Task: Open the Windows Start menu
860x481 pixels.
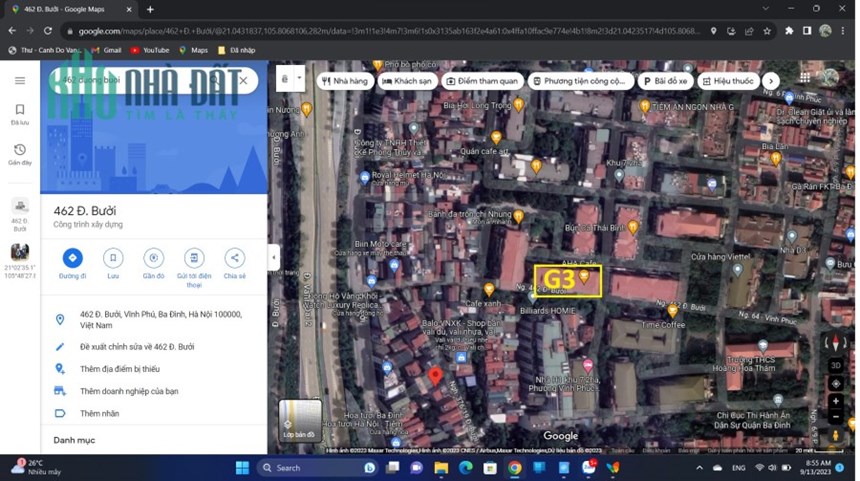Action: 242,467
